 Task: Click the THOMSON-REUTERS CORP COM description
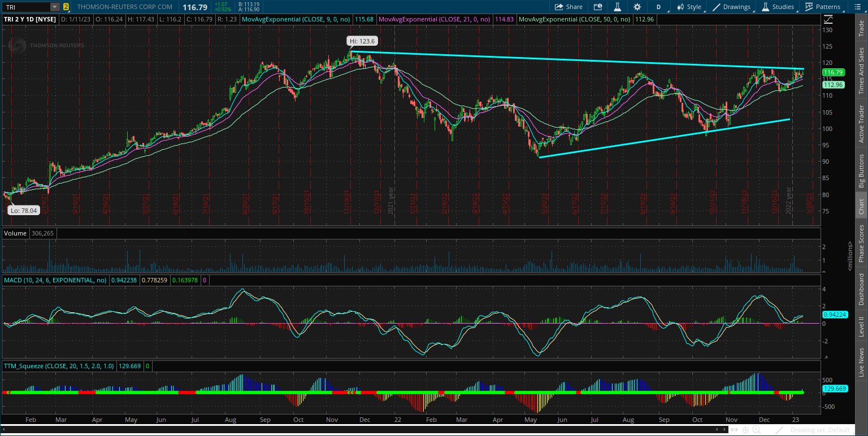pos(124,7)
